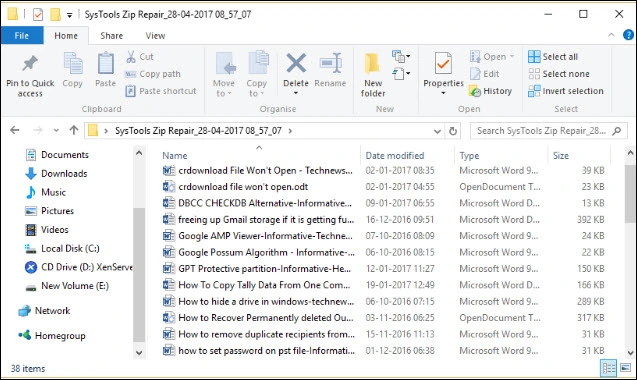This screenshot has width=637, height=380.
Task: Open the File menu tab
Action: (x=22, y=36)
